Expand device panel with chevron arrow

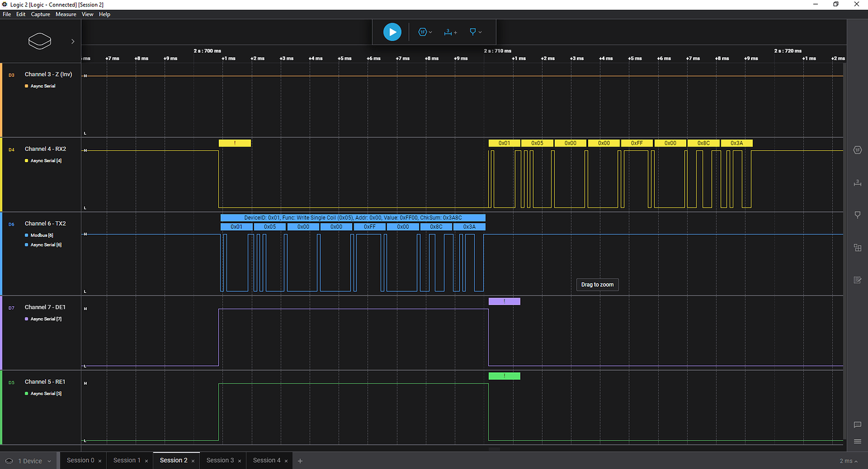tap(73, 41)
